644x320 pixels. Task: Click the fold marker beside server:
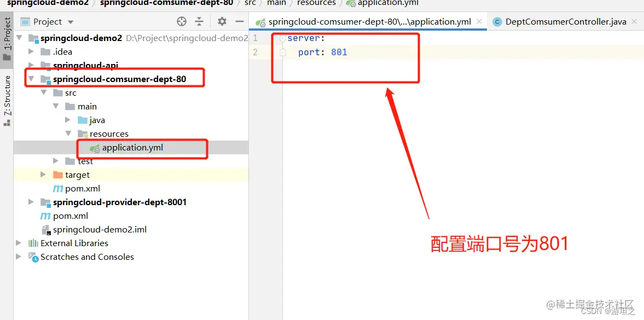(282, 38)
